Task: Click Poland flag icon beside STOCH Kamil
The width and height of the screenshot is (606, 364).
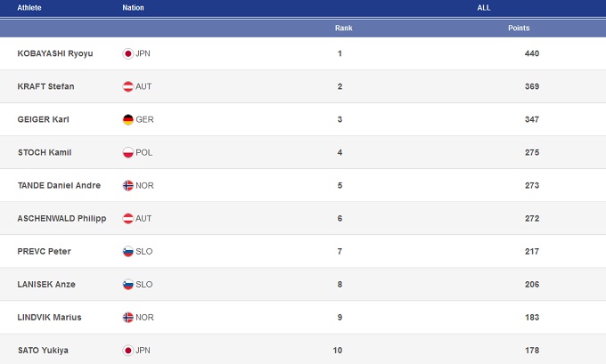Action: click(127, 152)
